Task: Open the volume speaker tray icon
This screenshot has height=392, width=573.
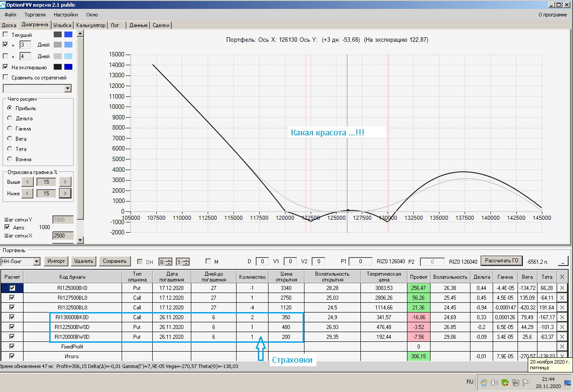Action: point(494,382)
